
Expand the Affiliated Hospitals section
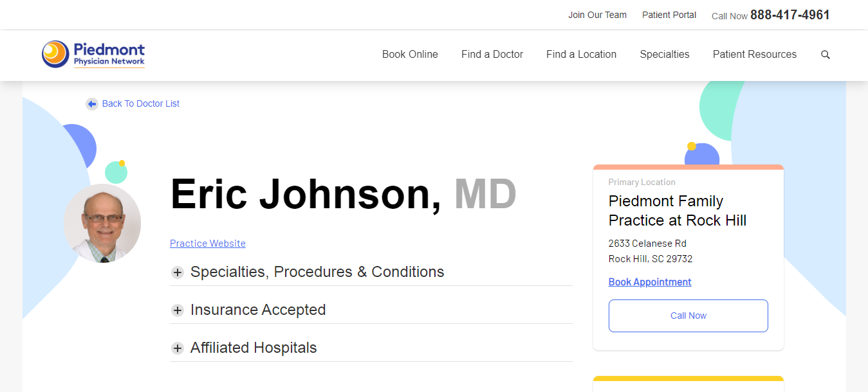pyautogui.click(x=254, y=348)
